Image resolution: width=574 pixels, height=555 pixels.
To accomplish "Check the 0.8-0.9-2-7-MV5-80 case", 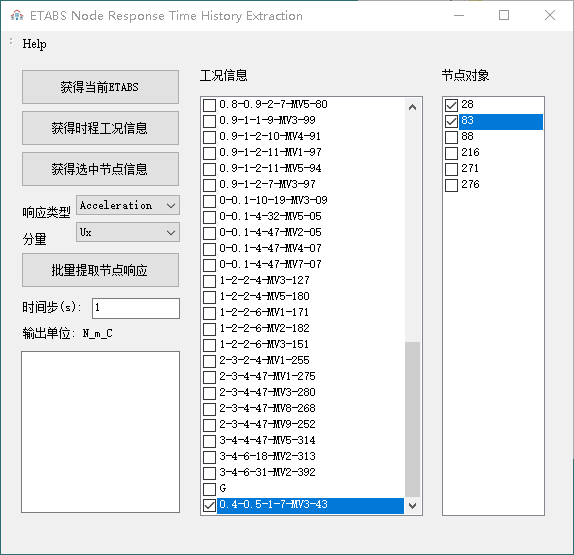I will (x=209, y=105).
